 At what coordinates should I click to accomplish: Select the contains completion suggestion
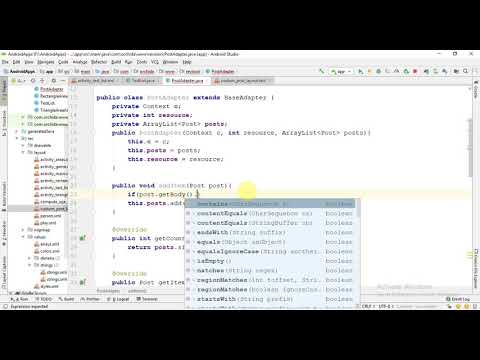(270, 204)
